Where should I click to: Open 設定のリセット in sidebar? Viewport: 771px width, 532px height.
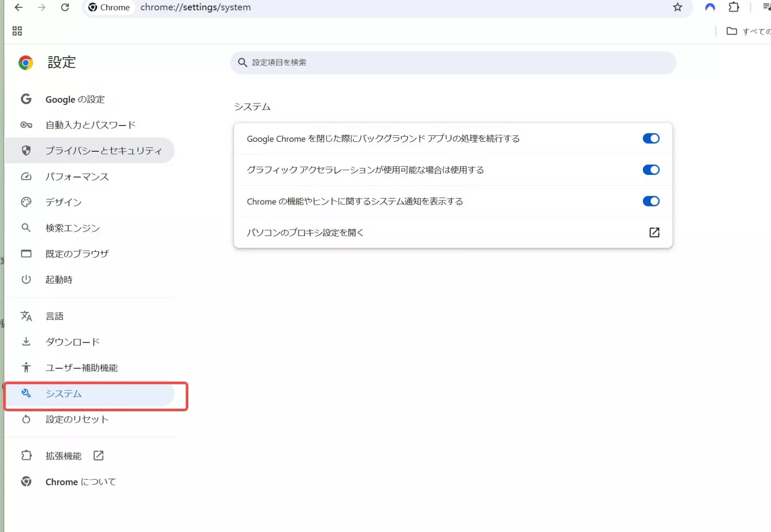[x=90, y=419]
